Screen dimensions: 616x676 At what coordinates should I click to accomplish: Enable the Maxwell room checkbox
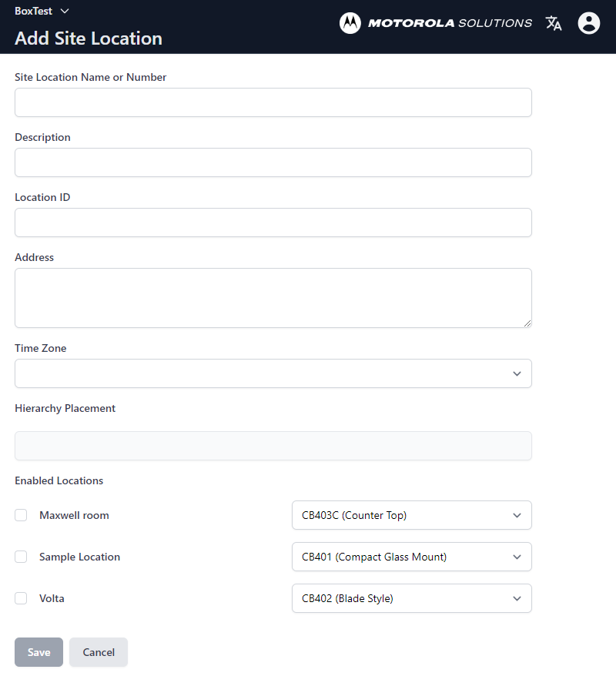[x=21, y=515]
